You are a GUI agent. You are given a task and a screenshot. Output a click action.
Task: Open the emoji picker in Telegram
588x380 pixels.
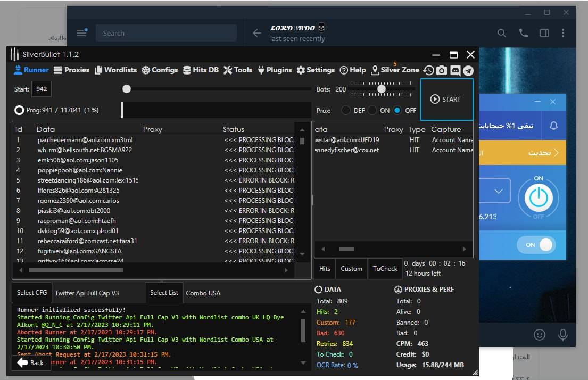pyautogui.click(x=540, y=334)
